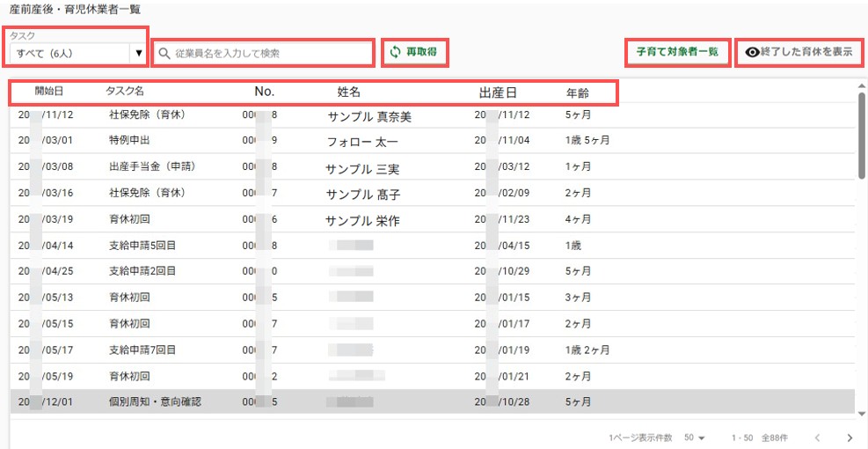Select row for サンプル 栄作
Viewport: 868px width, 449px height.
tap(433, 219)
